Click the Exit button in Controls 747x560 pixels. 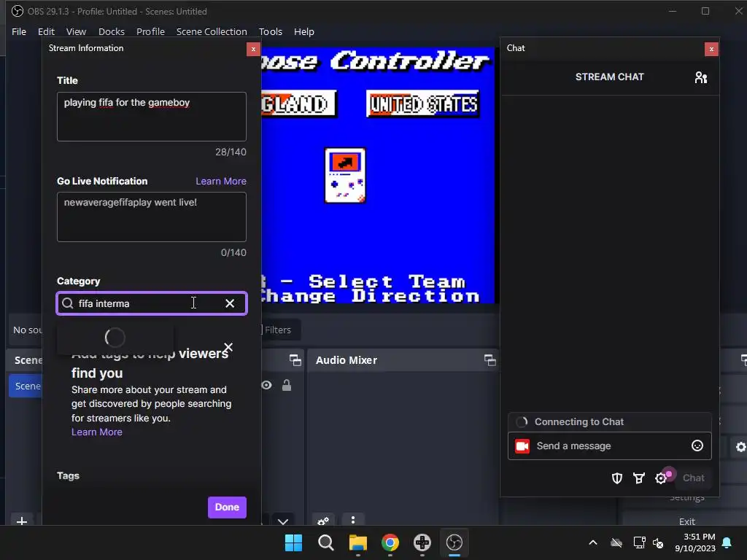click(687, 521)
